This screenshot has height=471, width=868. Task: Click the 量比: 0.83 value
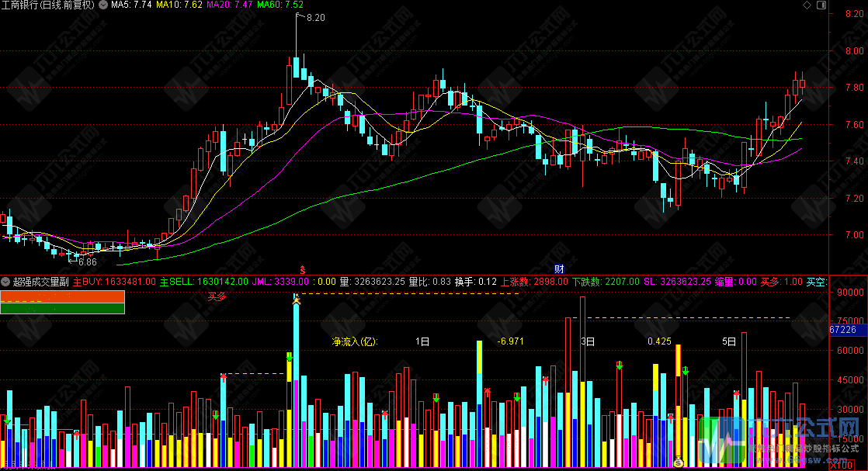(x=430, y=282)
